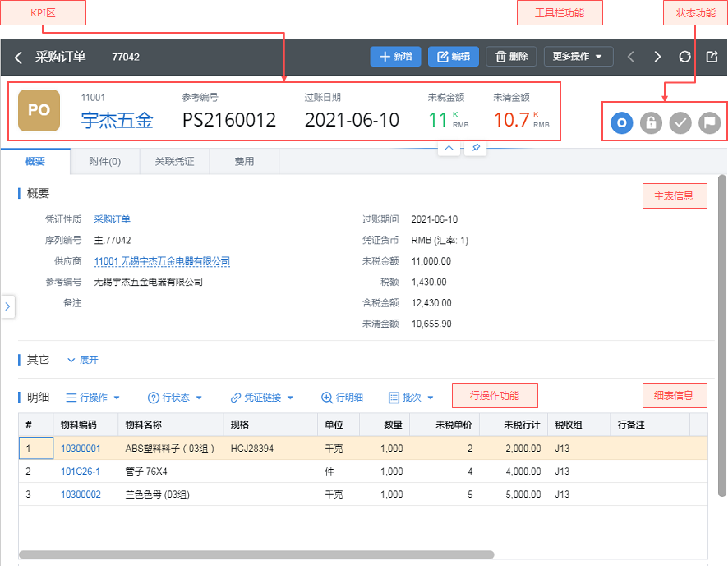728x566 pixels.
Task: Expand the 其它 section via 展开
Action: pos(82,360)
